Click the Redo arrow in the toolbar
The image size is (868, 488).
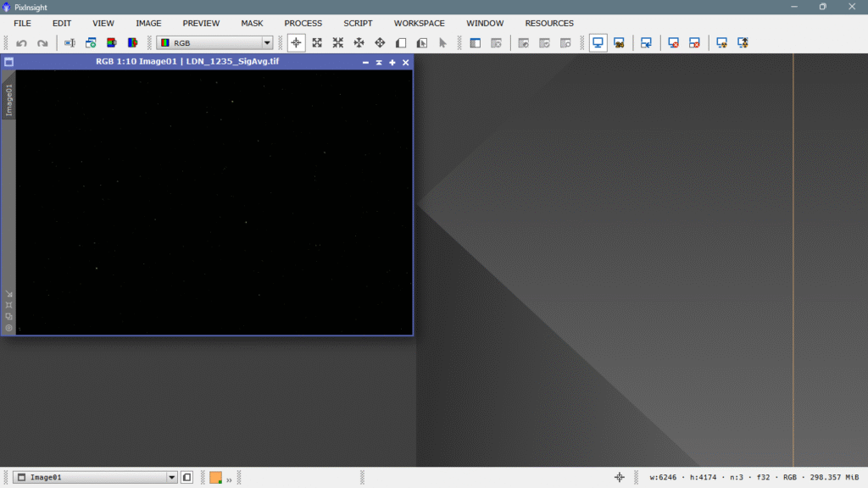(42, 43)
